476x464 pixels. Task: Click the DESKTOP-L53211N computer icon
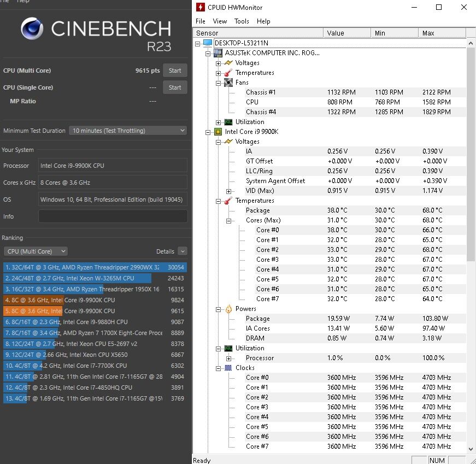[x=208, y=43]
